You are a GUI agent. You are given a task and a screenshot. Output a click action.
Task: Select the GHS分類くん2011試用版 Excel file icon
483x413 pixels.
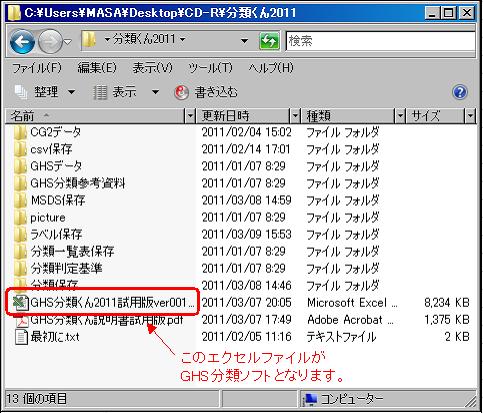coord(20,303)
